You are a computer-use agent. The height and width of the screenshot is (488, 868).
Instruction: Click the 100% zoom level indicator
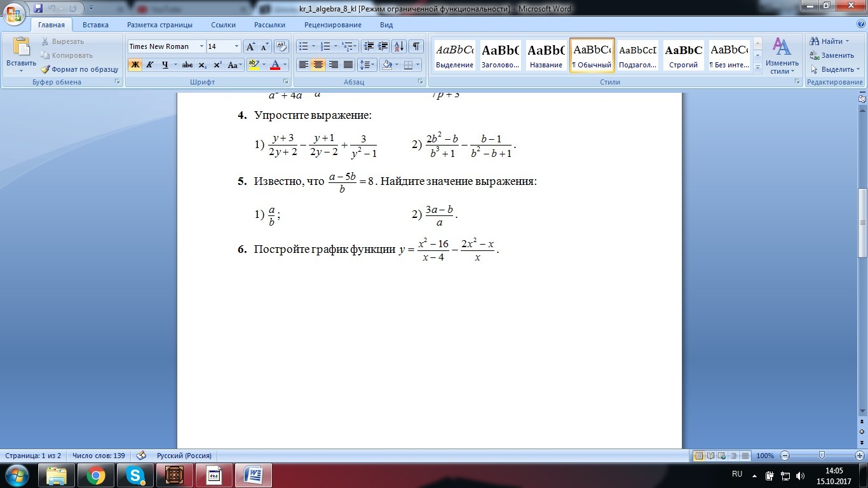[x=765, y=456]
